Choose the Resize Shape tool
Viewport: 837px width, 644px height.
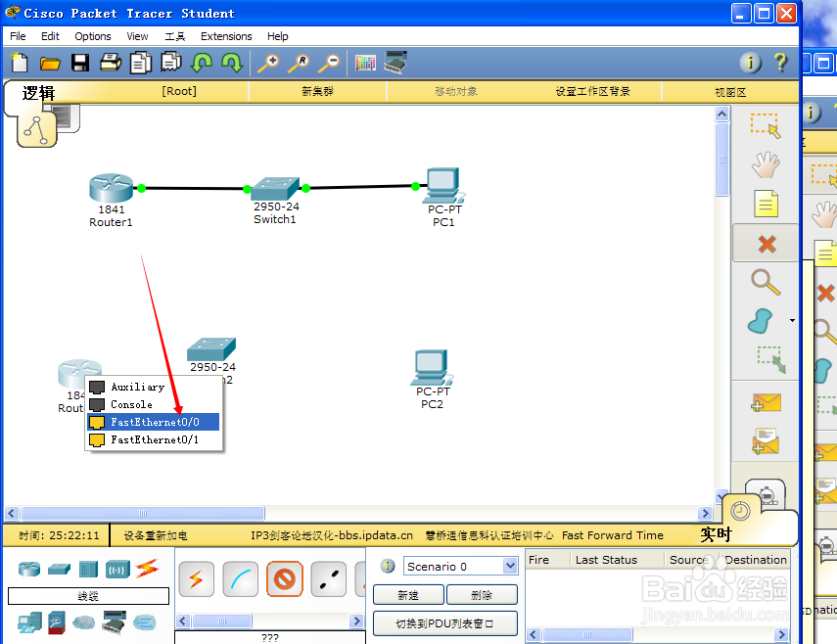(x=771, y=359)
